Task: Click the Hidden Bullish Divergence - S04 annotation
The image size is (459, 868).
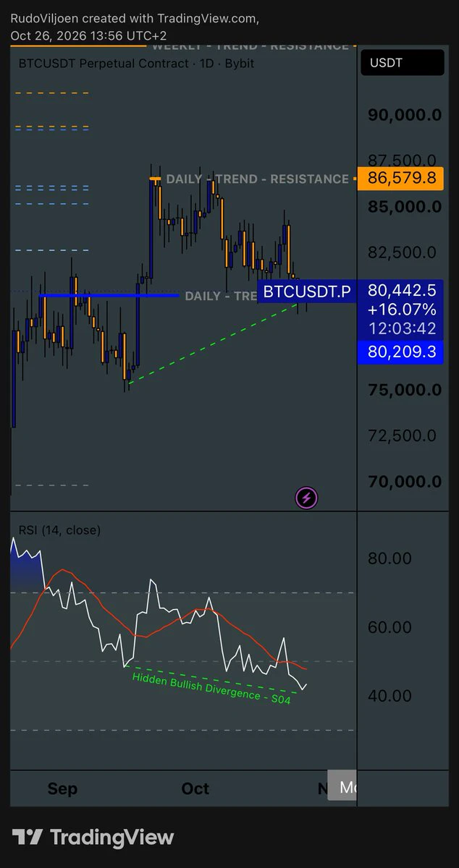Action: pos(211,687)
